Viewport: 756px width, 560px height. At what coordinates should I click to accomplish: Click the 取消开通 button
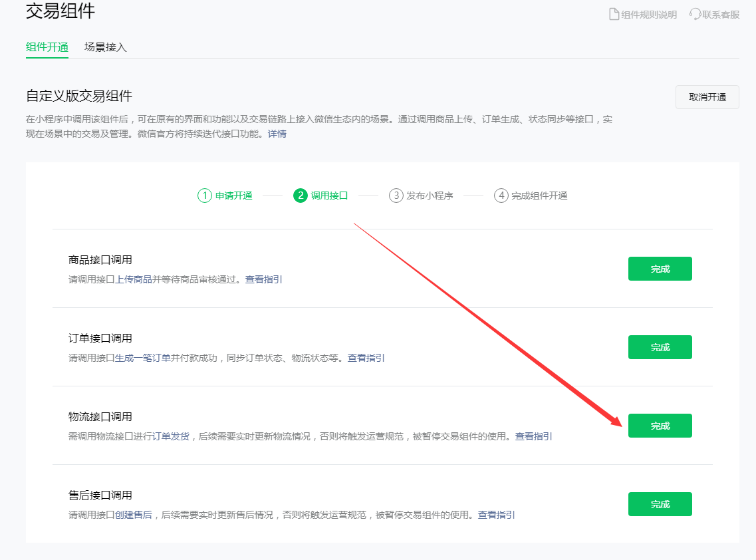click(x=707, y=97)
